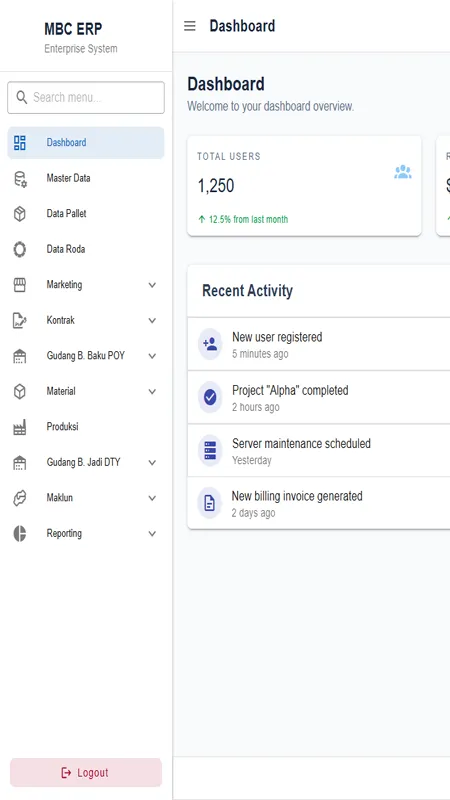Screen dimensions: 450x800
Task: Open Gudang B. Jadi DTY menu
Action: pyautogui.click(x=86, y=463)
